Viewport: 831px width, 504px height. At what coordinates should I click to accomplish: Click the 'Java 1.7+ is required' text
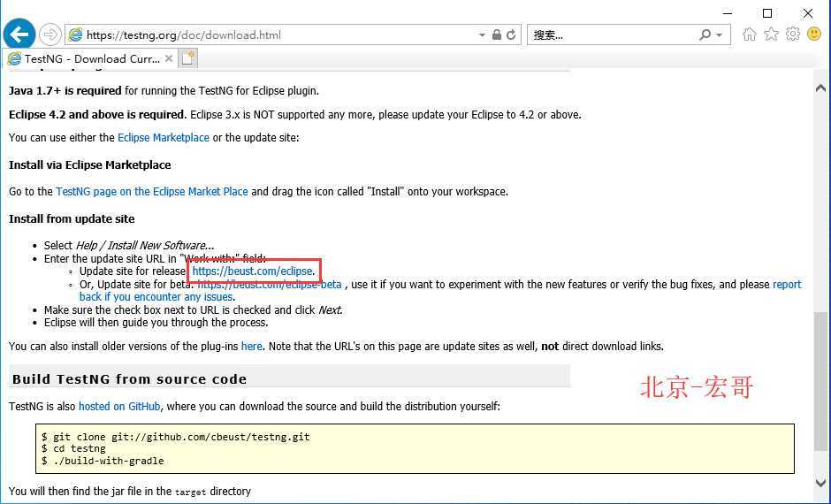coord(65,90)
